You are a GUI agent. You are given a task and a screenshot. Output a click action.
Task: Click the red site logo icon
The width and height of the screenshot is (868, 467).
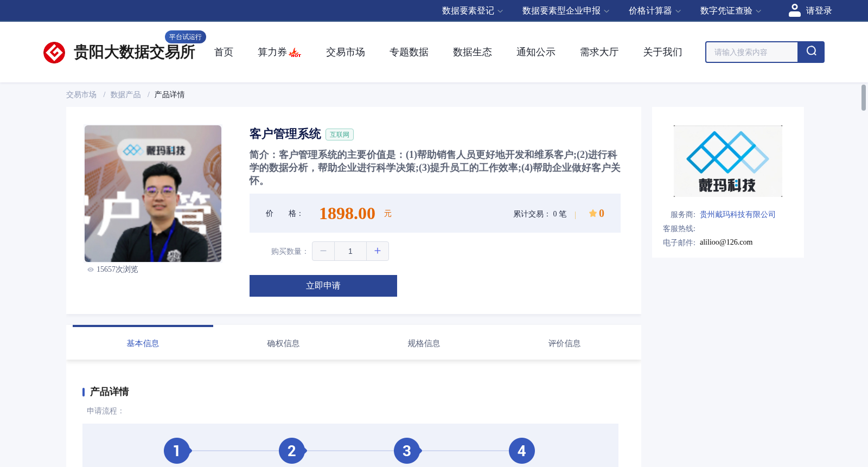(x=54, y=53)
